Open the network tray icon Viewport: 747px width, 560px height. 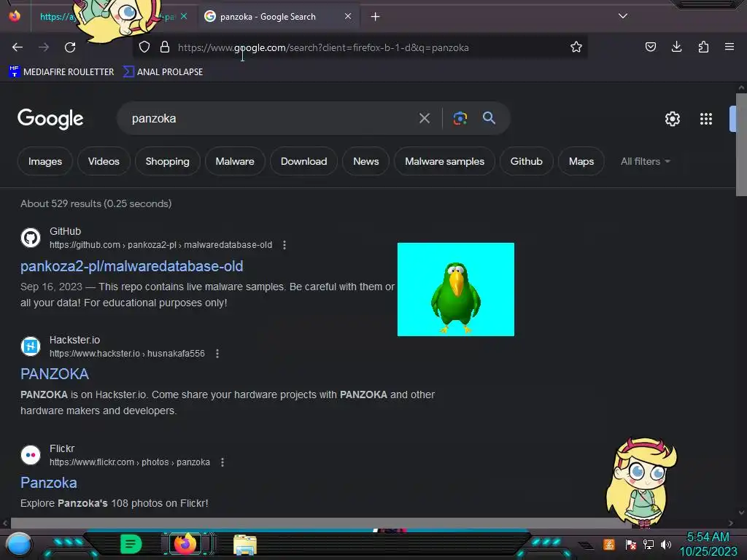(649, 544)
